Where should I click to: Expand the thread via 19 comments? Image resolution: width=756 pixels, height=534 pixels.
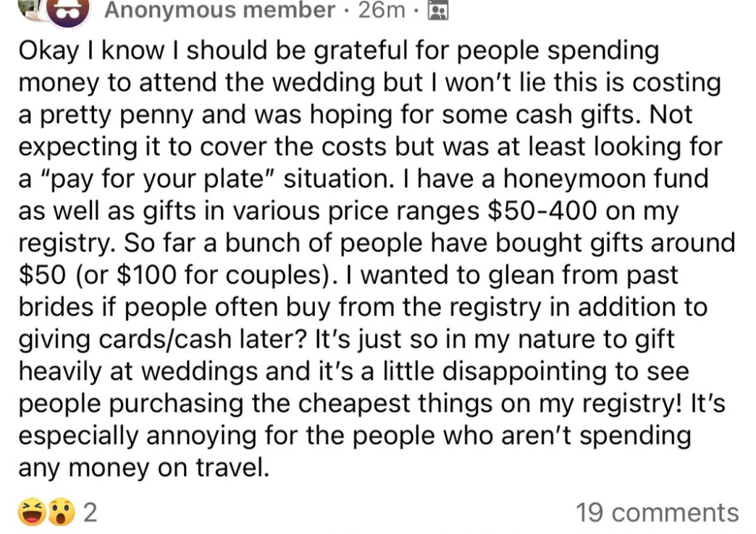[x=658, y=513]
